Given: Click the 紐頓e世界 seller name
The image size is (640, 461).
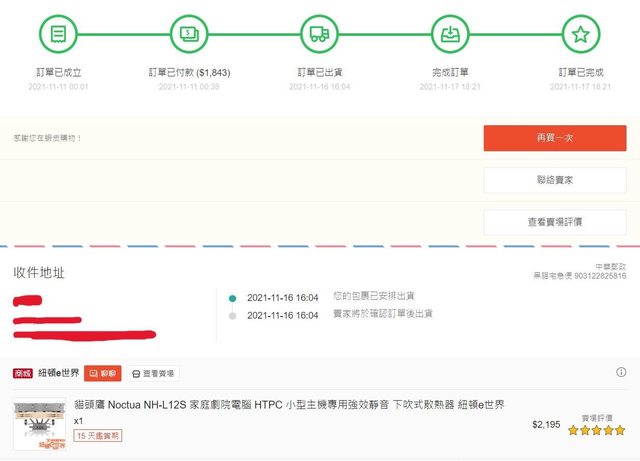Looking at the screenshot, I should tap(58, 373).
